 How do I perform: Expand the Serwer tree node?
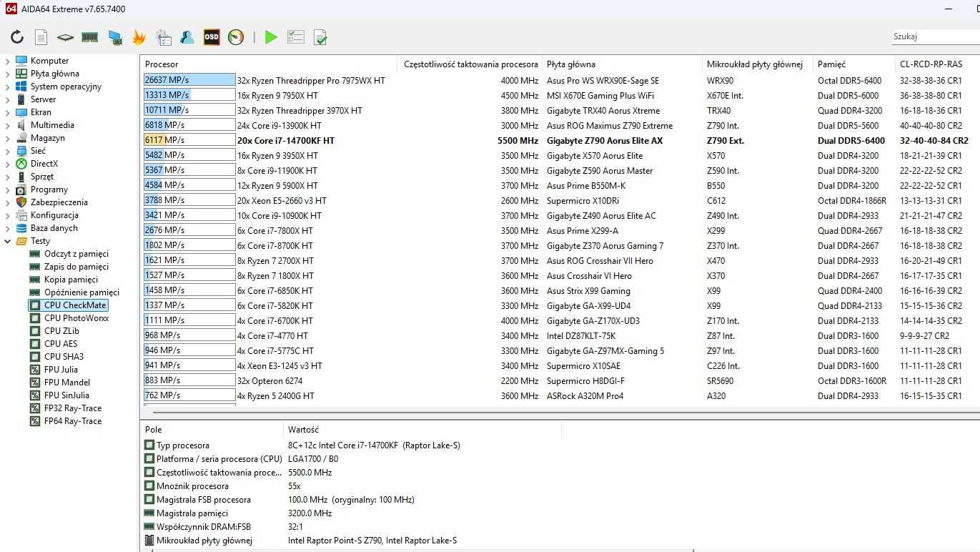click(8, 99)
